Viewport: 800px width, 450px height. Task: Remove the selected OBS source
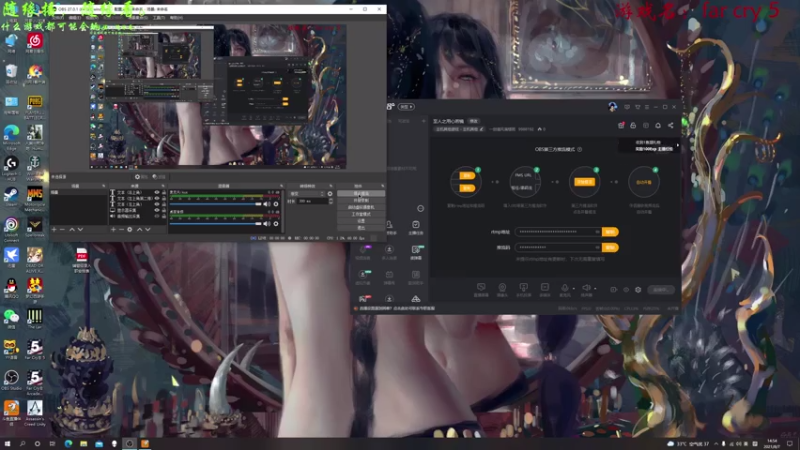pos(121,230)
